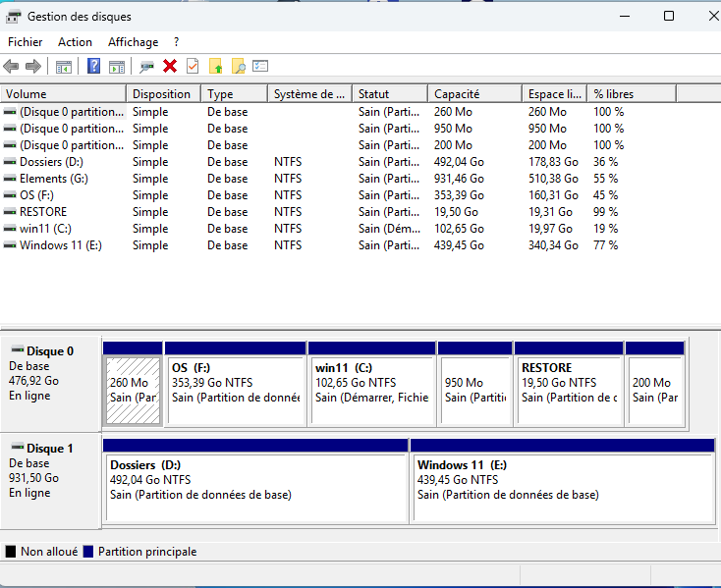This screenshot has width=721, height=588.
Task: Click the Disque 0 disk label
Action: tap(49, 351)
